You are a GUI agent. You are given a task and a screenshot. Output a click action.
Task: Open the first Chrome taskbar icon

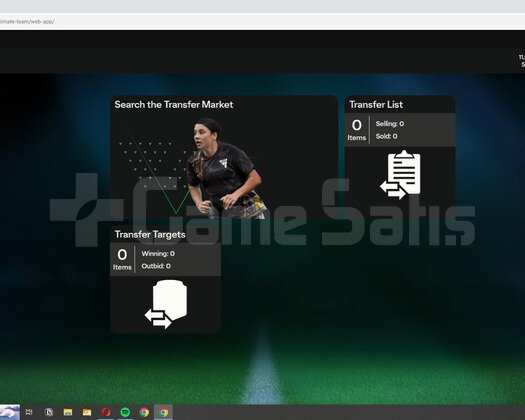click(x=144, y=412)
